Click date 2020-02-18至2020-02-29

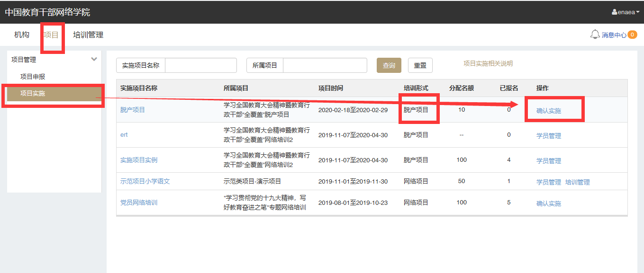[x=353, y=110]
